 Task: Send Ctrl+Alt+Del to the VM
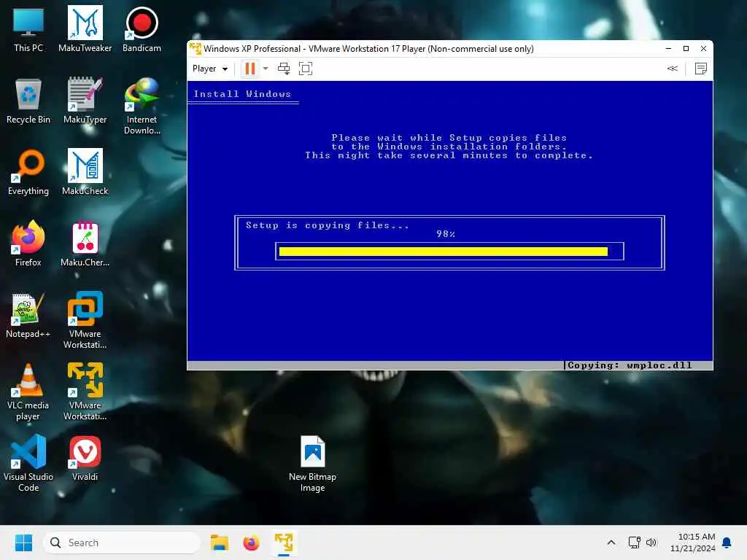(284, 69)
